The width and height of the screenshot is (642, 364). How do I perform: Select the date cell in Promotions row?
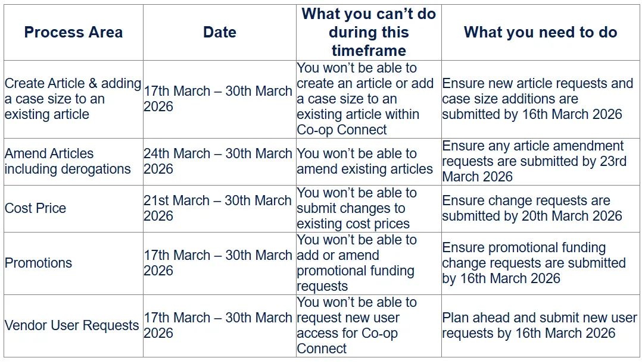tap(220, 263)
